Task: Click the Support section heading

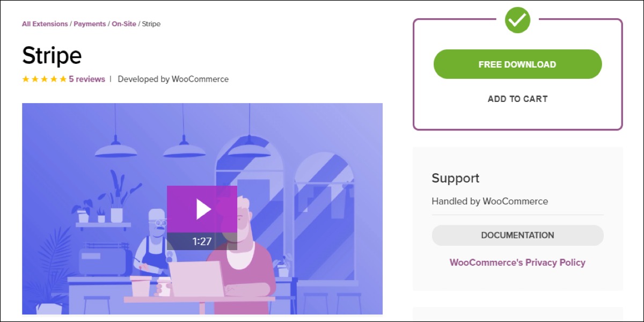Action: (x=456, y=178)
